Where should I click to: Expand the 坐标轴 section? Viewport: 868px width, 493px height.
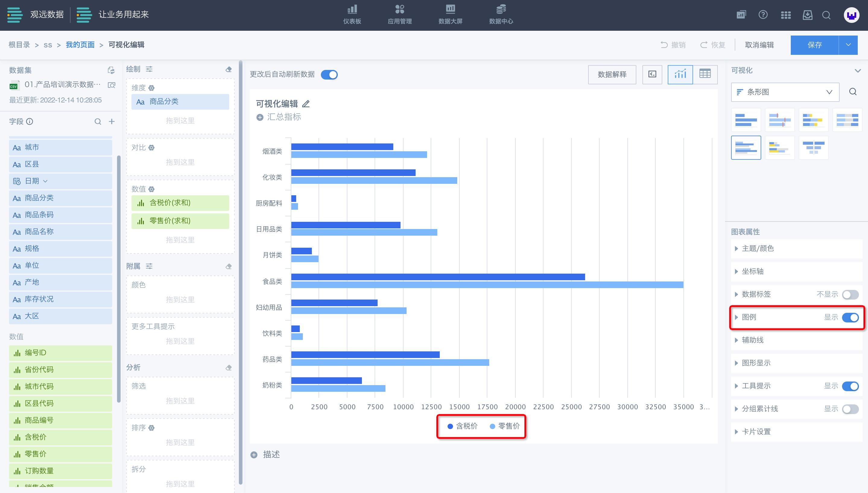(x=797, y=272)
